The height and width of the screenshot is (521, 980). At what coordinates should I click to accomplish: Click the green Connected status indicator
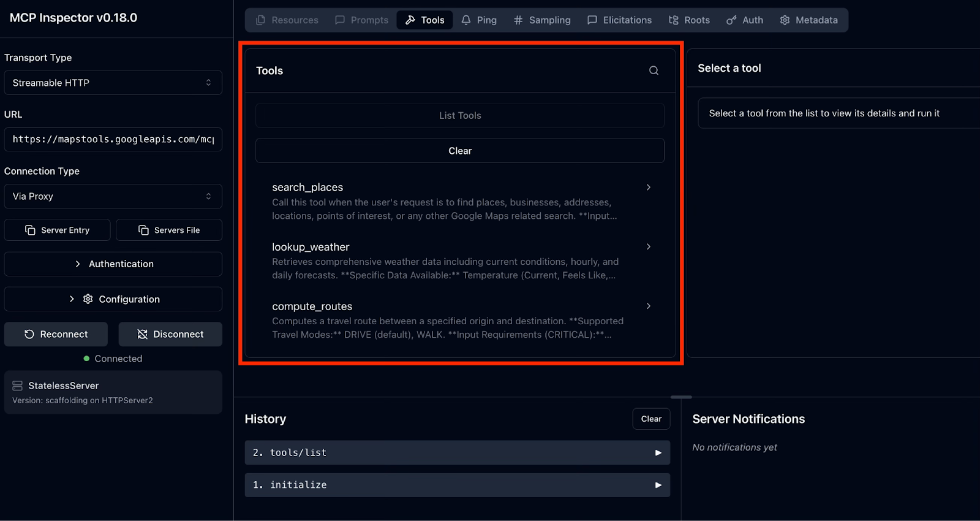[87, 359]
